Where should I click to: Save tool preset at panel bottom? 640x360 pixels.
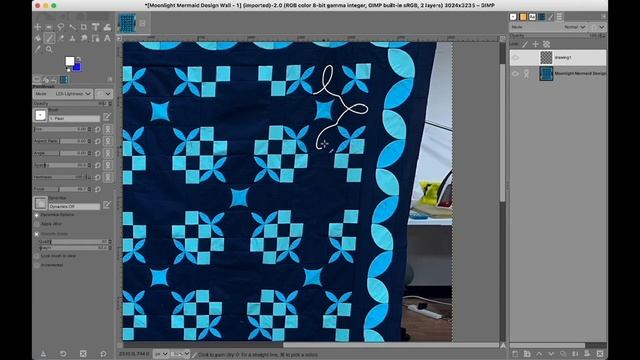coord(43,353)
